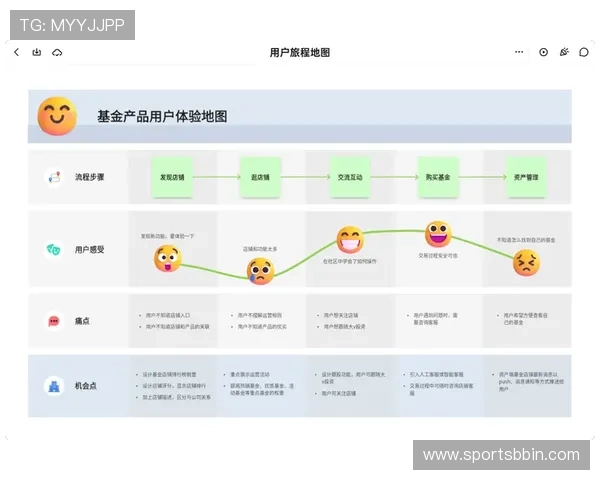Select the 用户想跟随大v投资 pain point

344,327
